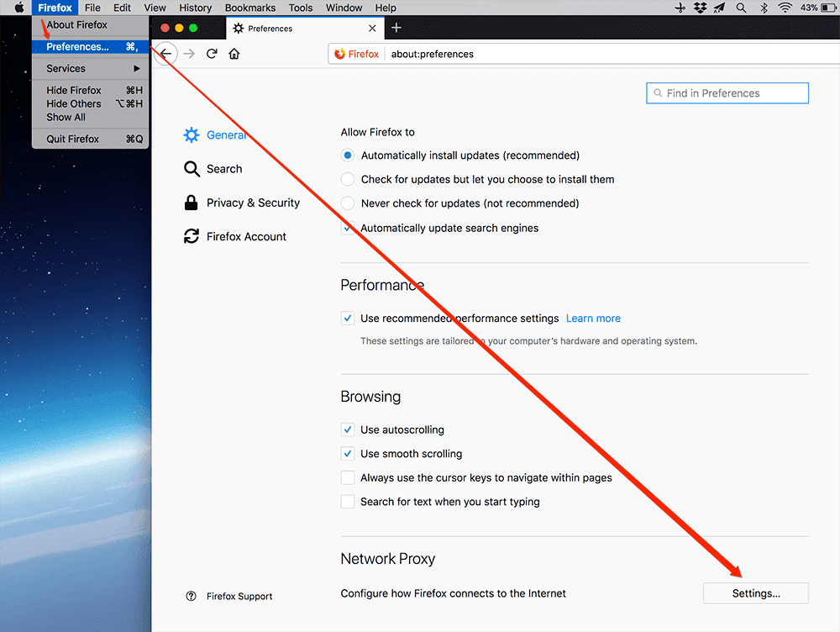Screen dimensions: 840x632
Task: Open the Spotlight search icon
Action: tap(742, 8)
